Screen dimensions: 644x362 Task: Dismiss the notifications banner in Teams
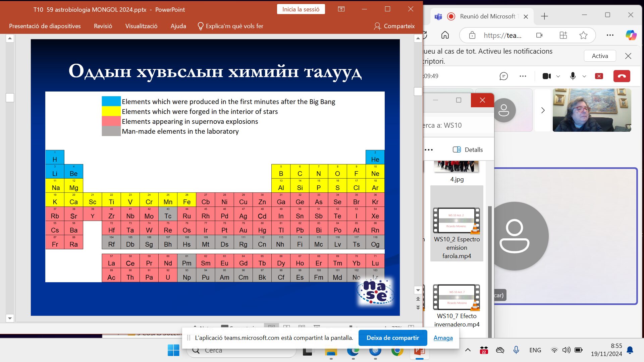pyautogui.click(x=628, y=56)
